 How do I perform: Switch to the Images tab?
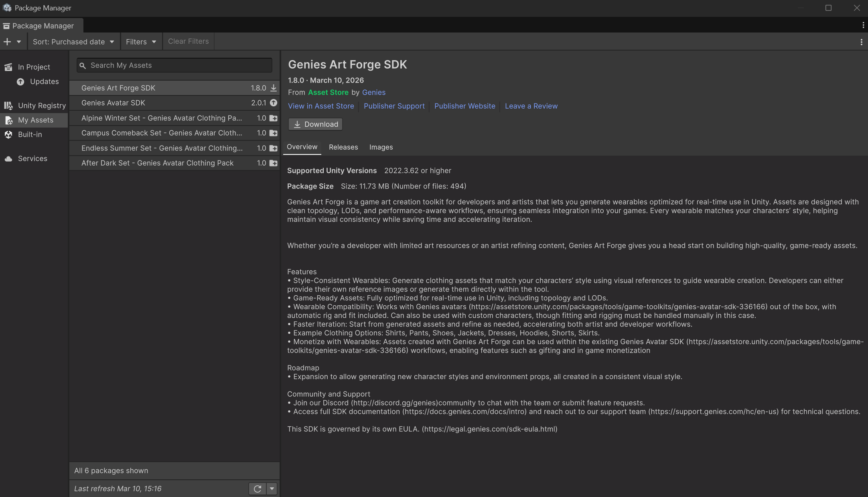click(381, 147)
